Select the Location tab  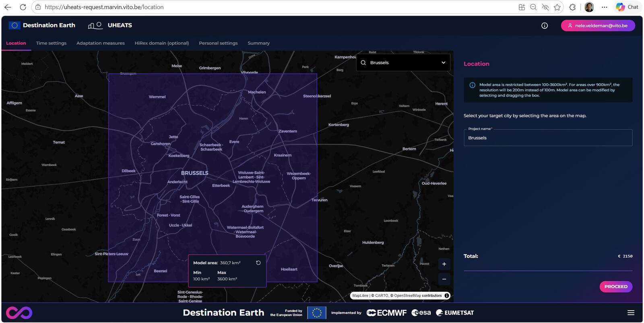click(x=16, y=43)
